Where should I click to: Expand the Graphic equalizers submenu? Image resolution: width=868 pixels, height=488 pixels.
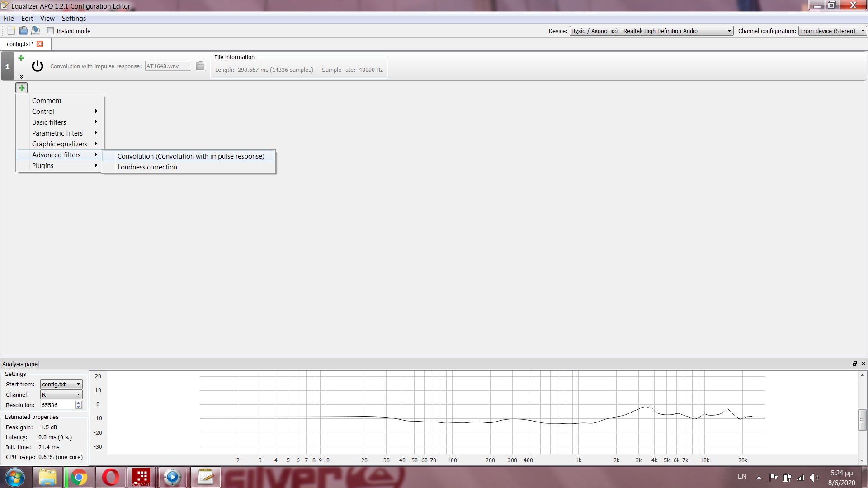point(60,144)
